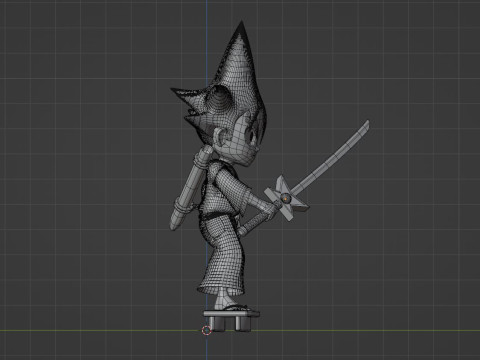Click the 3D cursor at the grid origin
Screen dimensions: 480x360
click(x=207, y=330)
